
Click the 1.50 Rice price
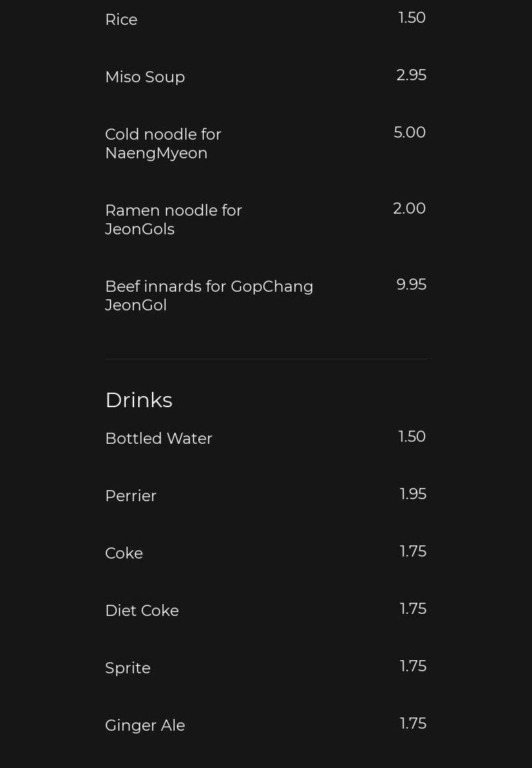pos(412,18)
